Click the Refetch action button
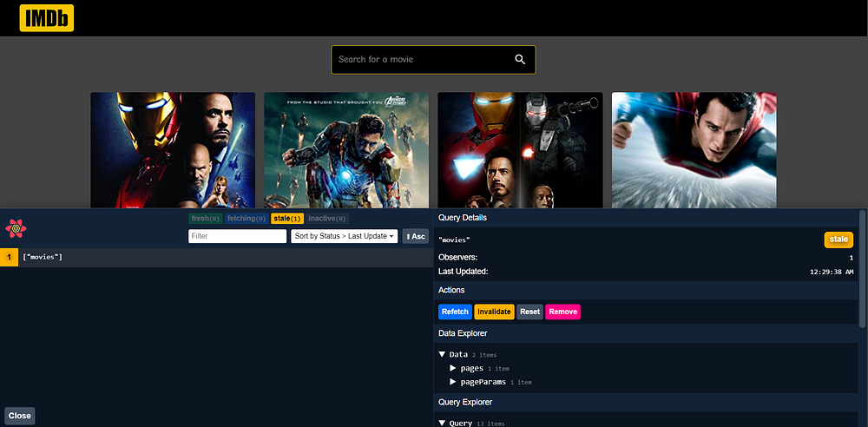Screen dimensions: 868x427 coord(455,312)
